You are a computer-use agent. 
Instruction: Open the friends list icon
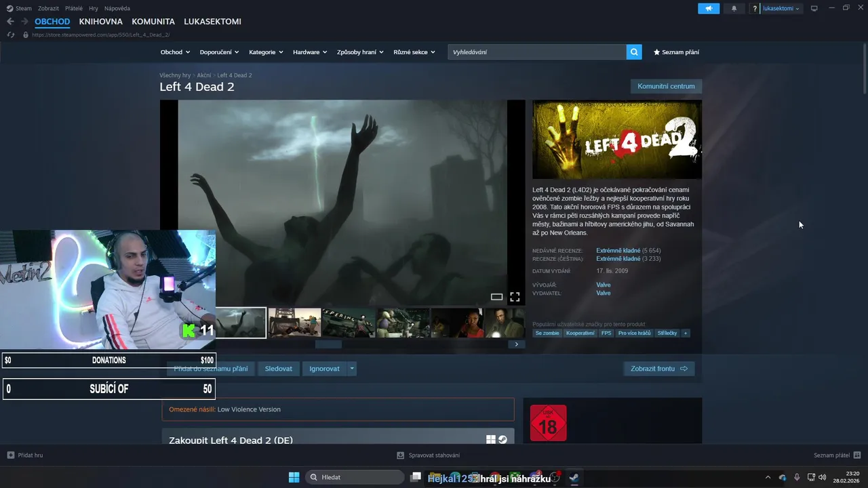pyautogui.click(x=857, y=455)
